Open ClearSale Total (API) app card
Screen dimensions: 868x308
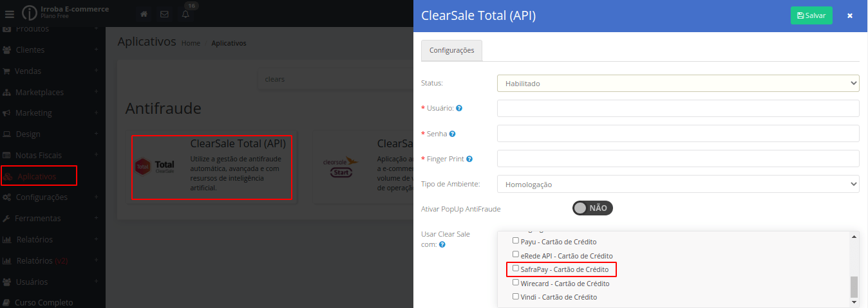[212, 167]
